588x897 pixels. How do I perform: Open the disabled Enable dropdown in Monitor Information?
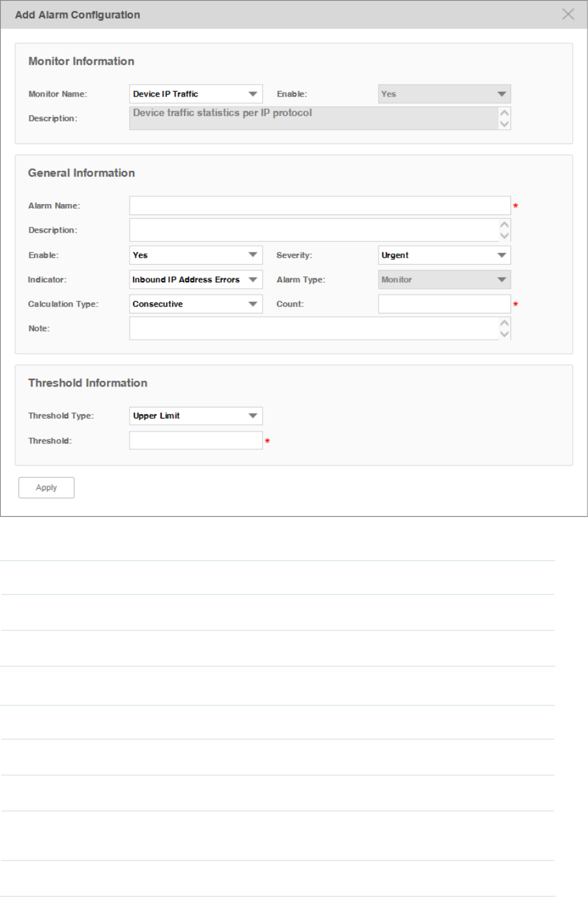click(x=444, y=94)
